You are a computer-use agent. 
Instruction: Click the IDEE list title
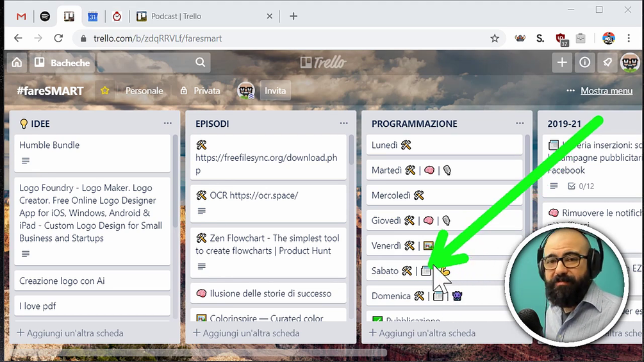pos(40,124)
